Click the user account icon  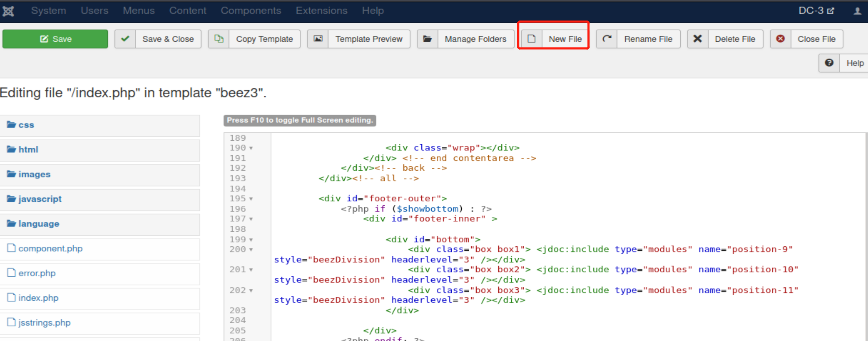pos(857,11)
